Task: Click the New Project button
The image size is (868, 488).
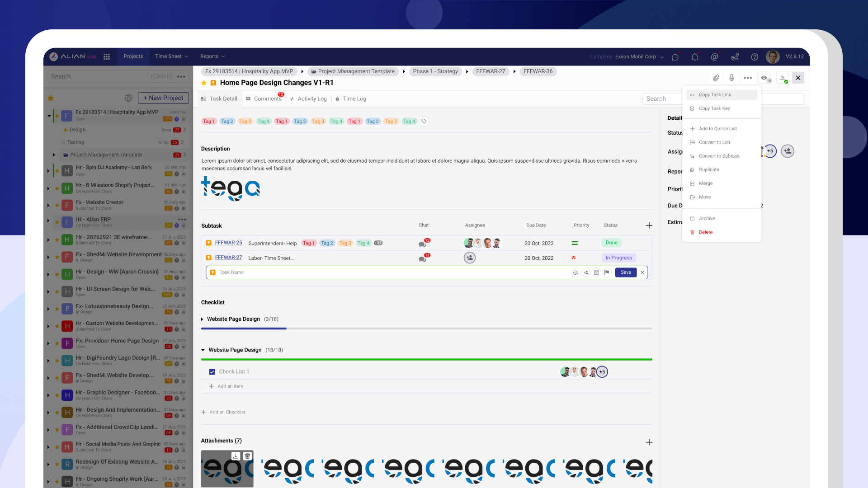Action: coord(163,98)
